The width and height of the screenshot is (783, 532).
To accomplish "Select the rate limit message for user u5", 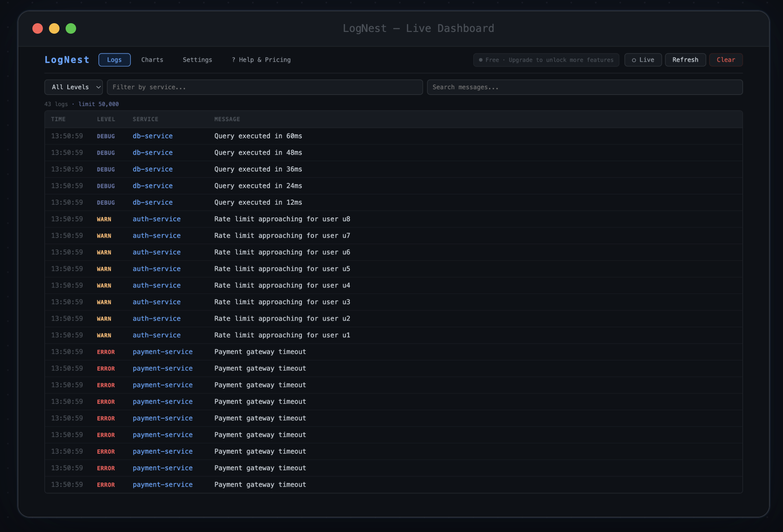I will [282, 269].
